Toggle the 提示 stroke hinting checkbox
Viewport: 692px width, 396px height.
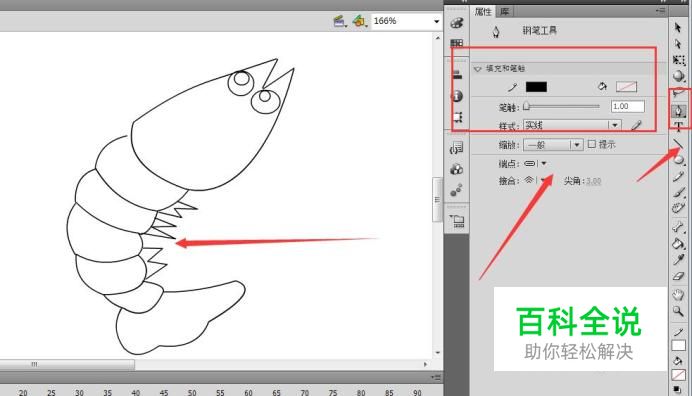tap(592, 144)
